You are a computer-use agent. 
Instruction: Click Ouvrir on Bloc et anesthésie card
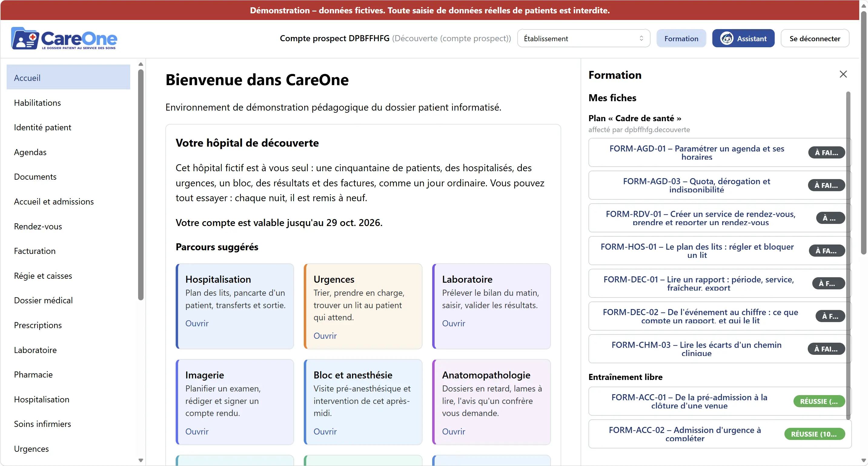(325, 431)
